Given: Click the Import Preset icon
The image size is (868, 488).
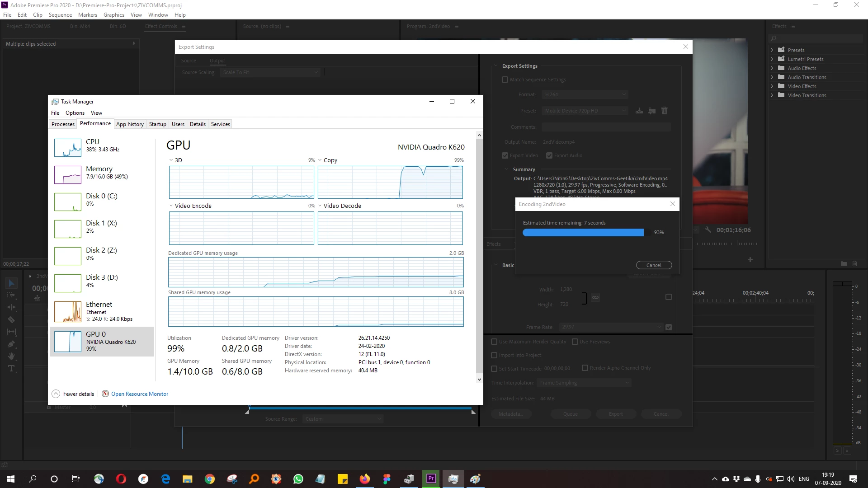Looking at the screenshot, I should [x=651, y=111].
